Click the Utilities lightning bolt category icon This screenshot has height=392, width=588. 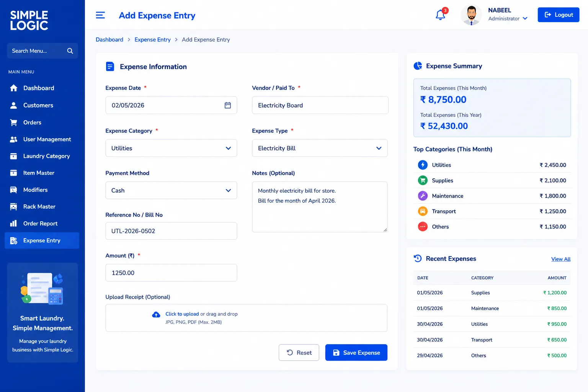[x=423, y=165]
